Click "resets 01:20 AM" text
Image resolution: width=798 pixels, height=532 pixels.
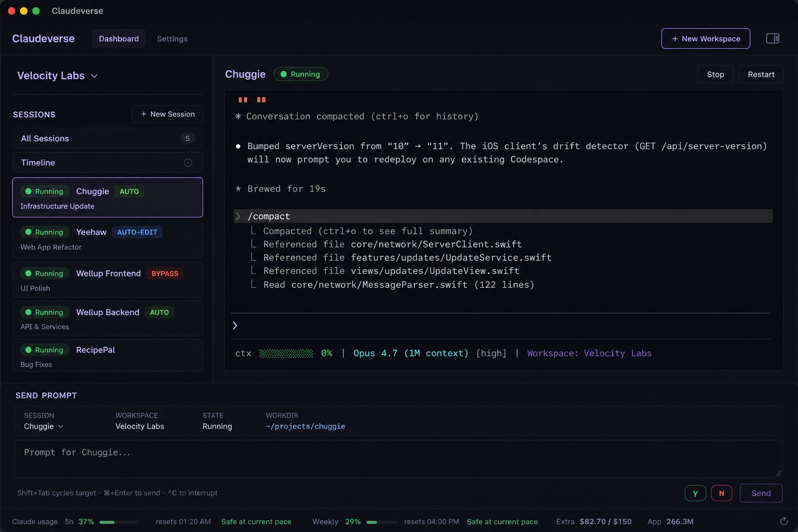183,522
